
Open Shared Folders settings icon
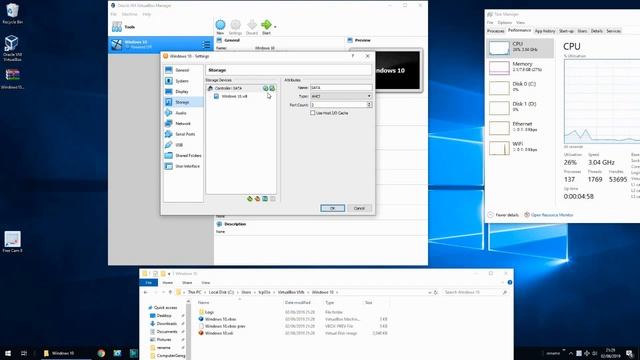[x=169, y=156]
